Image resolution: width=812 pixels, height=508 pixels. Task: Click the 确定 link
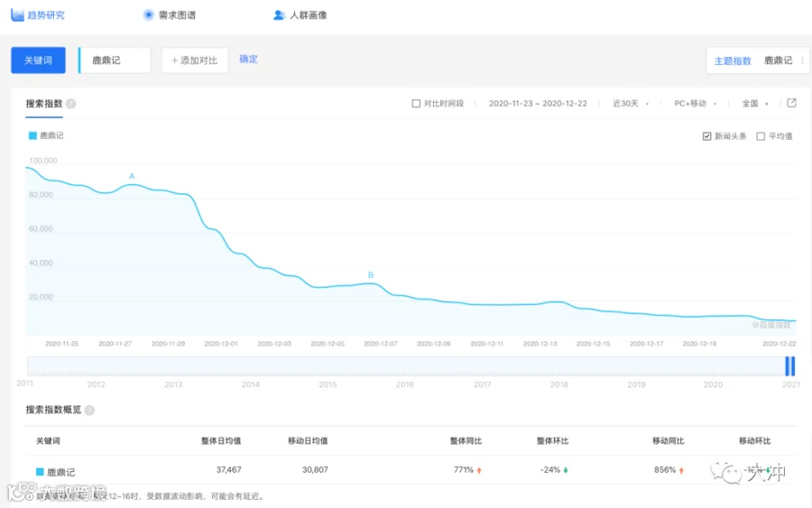249,59
